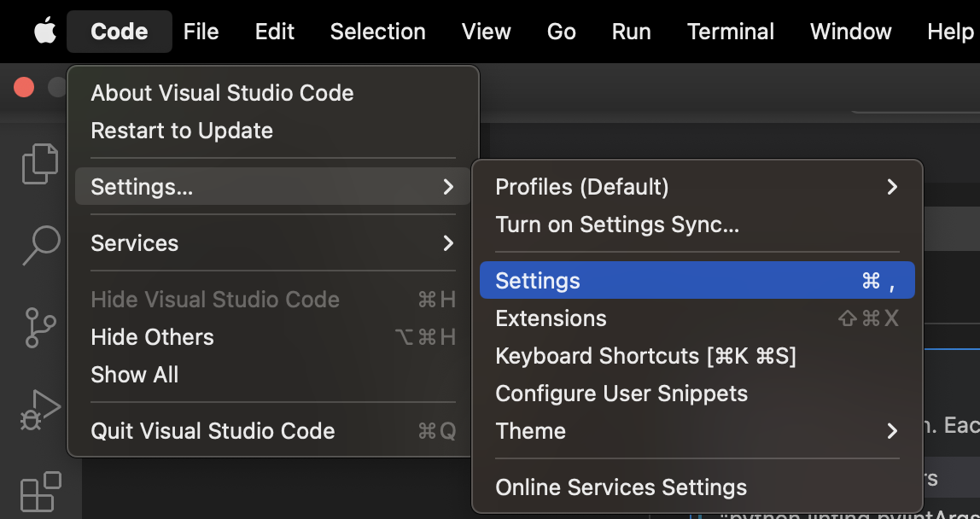Open the Extensions icon in activity bar
The image size is (980, 519).
click(x=40, y=492)
